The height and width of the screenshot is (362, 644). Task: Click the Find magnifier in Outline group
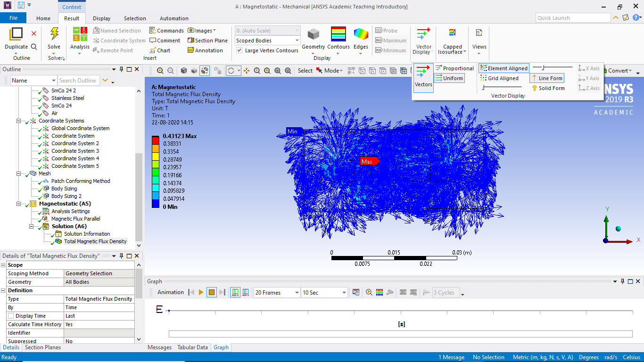[34, 47]
